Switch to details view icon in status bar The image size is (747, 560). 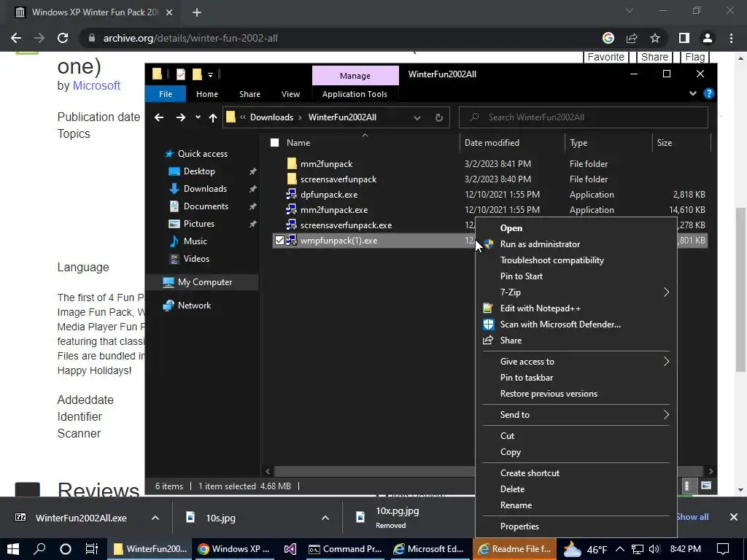(x=687, y=486)
